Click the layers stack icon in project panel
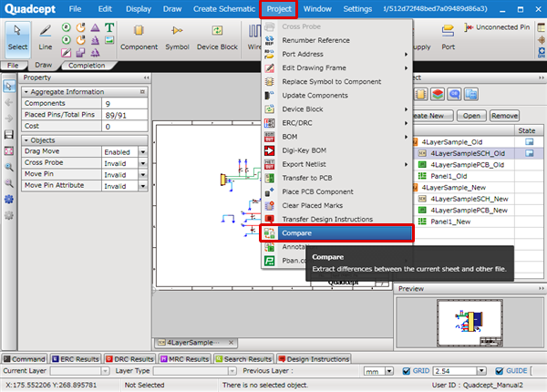The height and width of the screenshot is (392, 547). (438, 94)
